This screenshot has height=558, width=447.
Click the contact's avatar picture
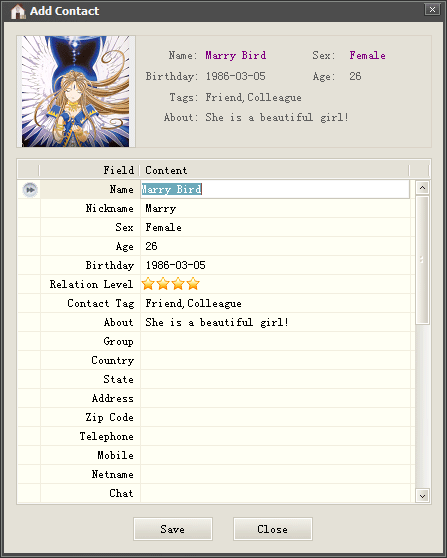(x=75, y=91)
